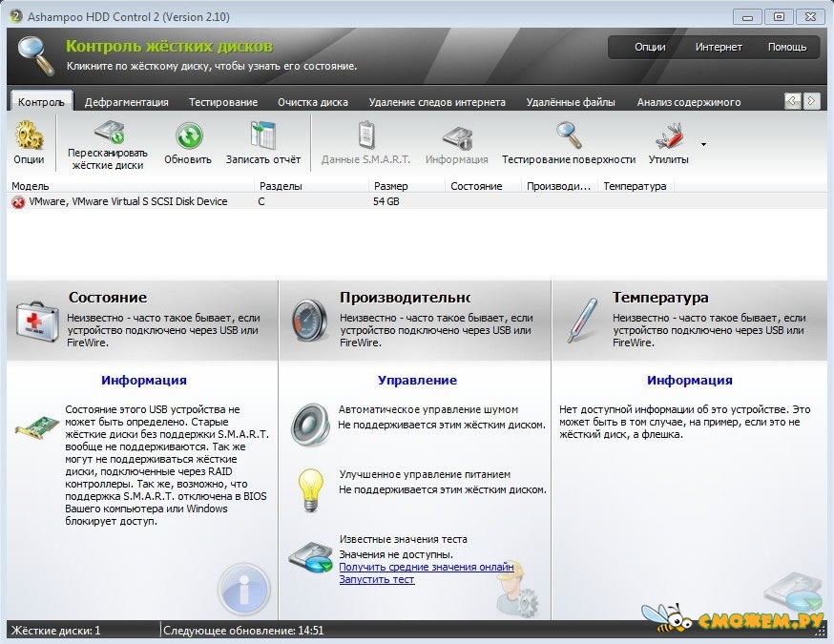
Task: Open the Интернет header menu
Action: click(719, 47)
